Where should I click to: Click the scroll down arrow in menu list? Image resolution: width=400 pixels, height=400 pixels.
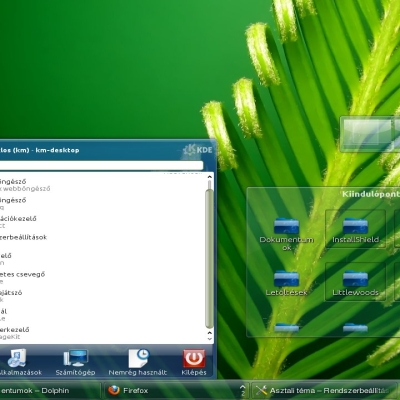(210, 339)
